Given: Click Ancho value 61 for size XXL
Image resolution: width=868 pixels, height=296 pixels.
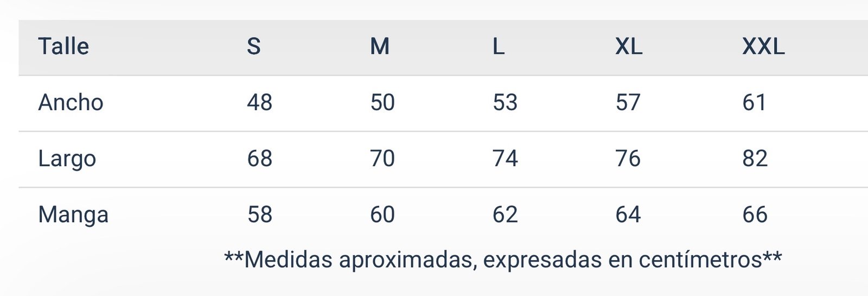Looking at the screenshot, I should coord(754,103).
